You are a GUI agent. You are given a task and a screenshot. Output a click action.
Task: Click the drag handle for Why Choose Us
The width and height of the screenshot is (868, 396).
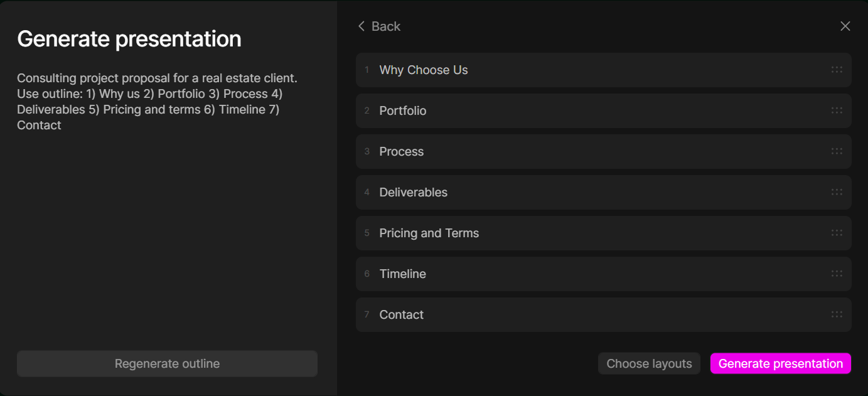click(x=837, y=70)
